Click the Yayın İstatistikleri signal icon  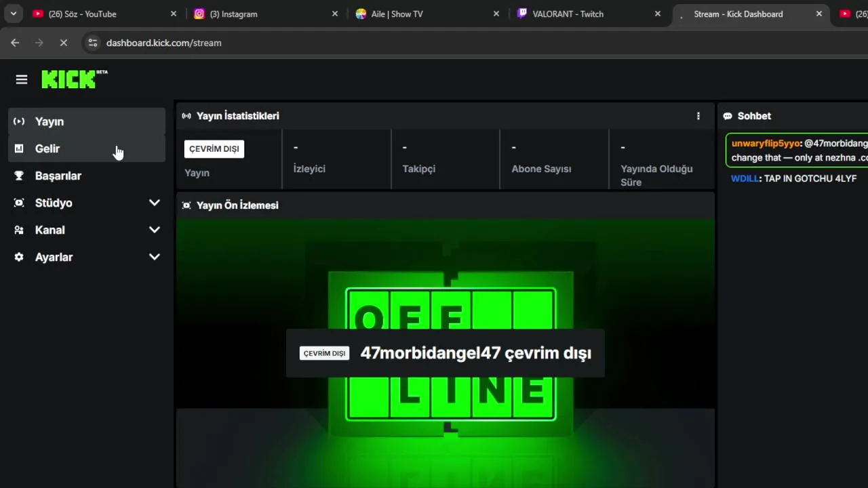186,116
